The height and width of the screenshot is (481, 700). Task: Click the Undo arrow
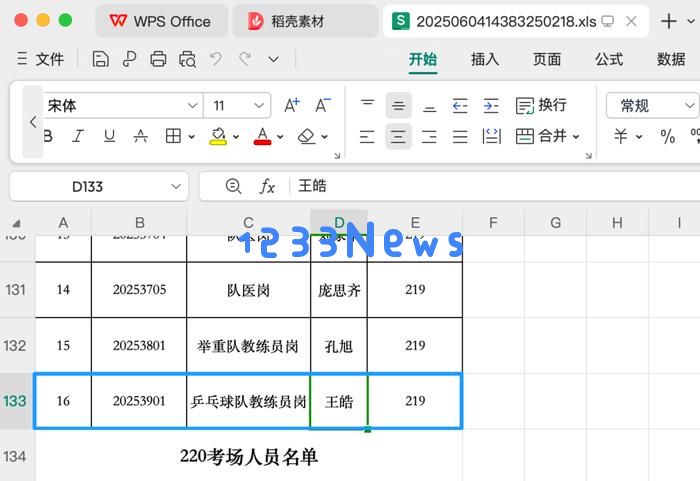pos(216,59)
